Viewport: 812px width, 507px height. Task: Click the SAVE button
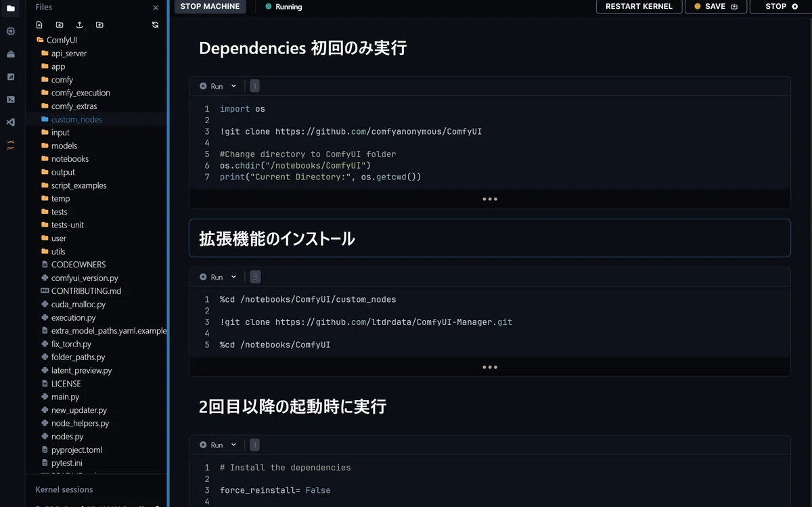[716, 6]
